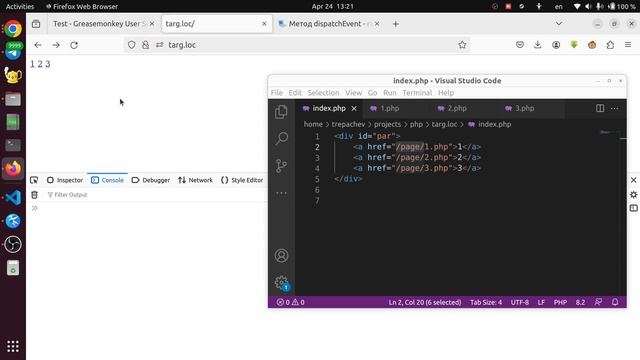Open the VS Code Selection menu

click(323, 93)
